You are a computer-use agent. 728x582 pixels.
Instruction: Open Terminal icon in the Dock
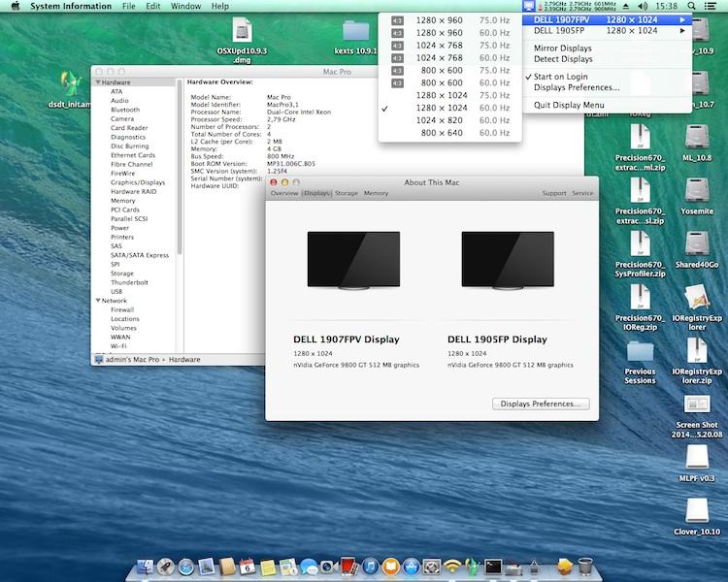click(x=492, y=566)
